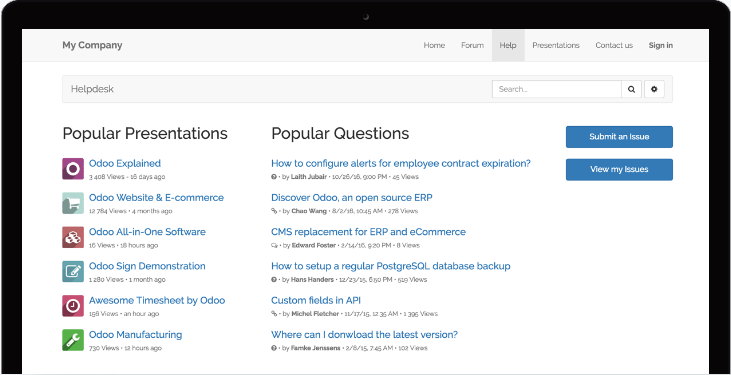Image resolution: width=731 pixels, height=375 pixels.
Task: Click the Submit an Issue button
Action: coord(619,137)
